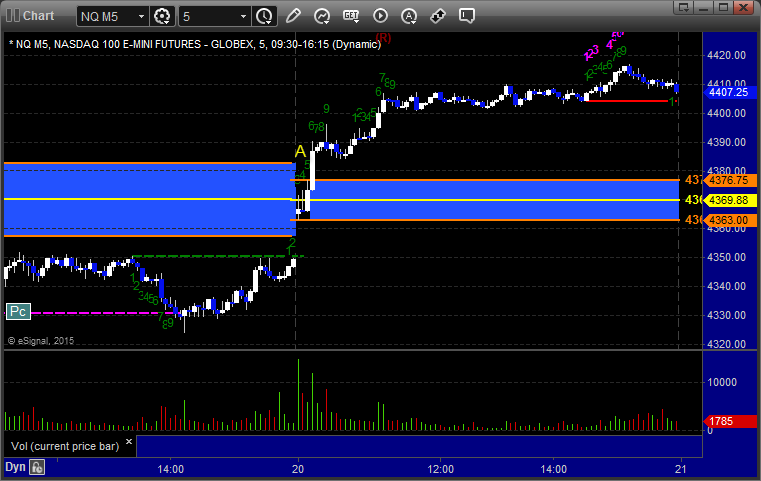Image resolution: width=761 pixels, height=481 pixels.
Task: Open the symbol settings gear menu
Action: pyautogui.click(x=162, y=16)
